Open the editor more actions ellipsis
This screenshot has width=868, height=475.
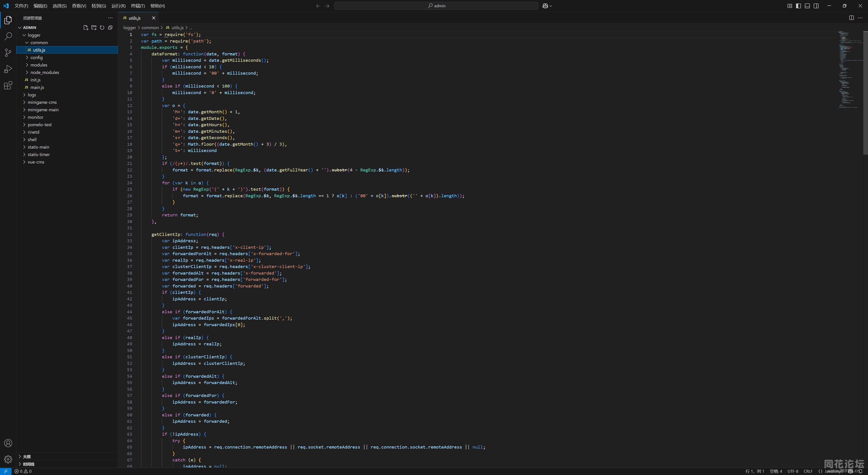tap(860, 18)
